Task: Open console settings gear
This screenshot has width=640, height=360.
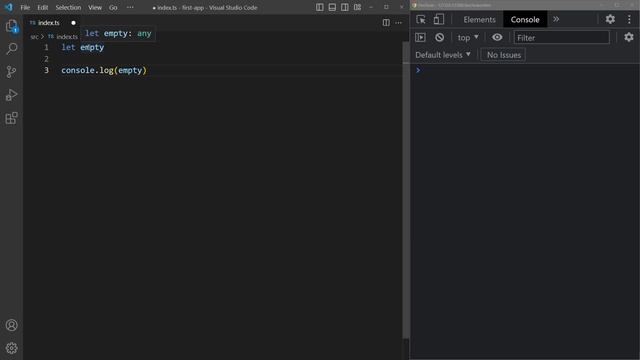Action: click(x=629, y=37)
